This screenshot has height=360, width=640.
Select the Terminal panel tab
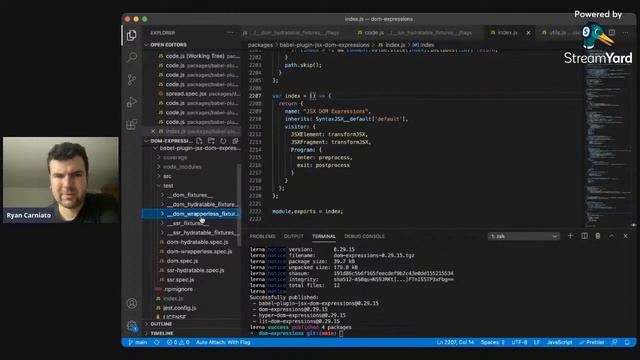[x=324, y=236]
